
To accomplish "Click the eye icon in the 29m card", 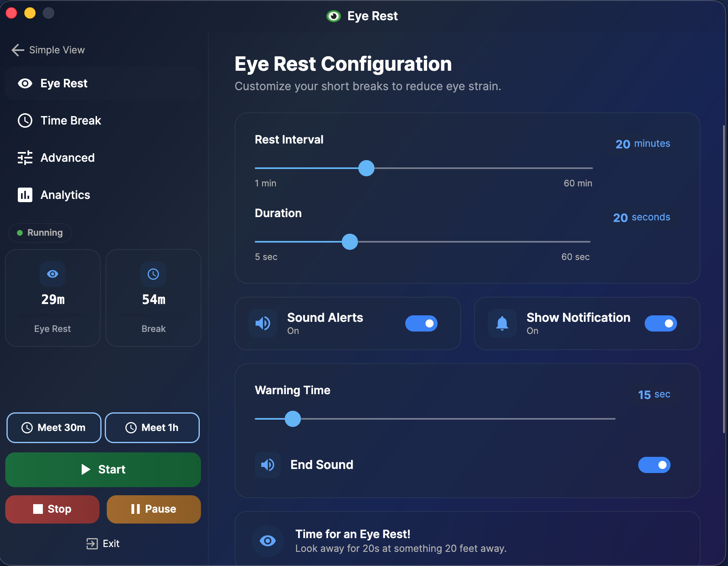I will (53, 274).
